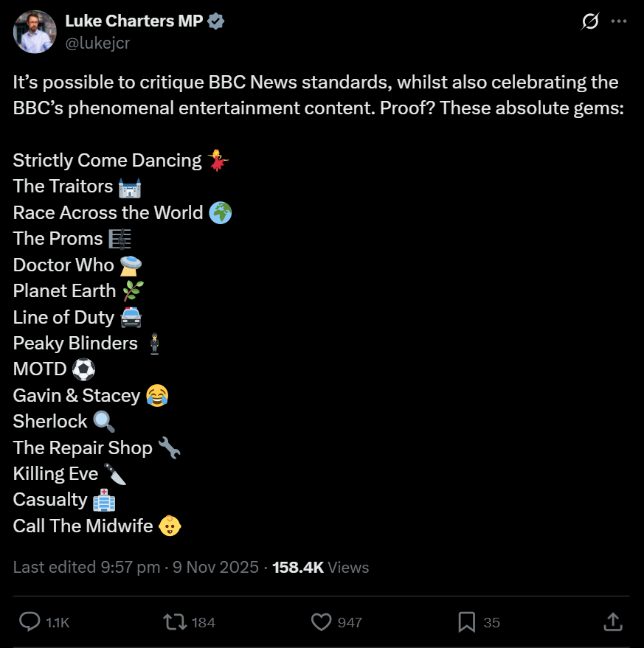Click the Luke Charters MP display name
This screenshot has width=644, height=648.
point(134,21)
